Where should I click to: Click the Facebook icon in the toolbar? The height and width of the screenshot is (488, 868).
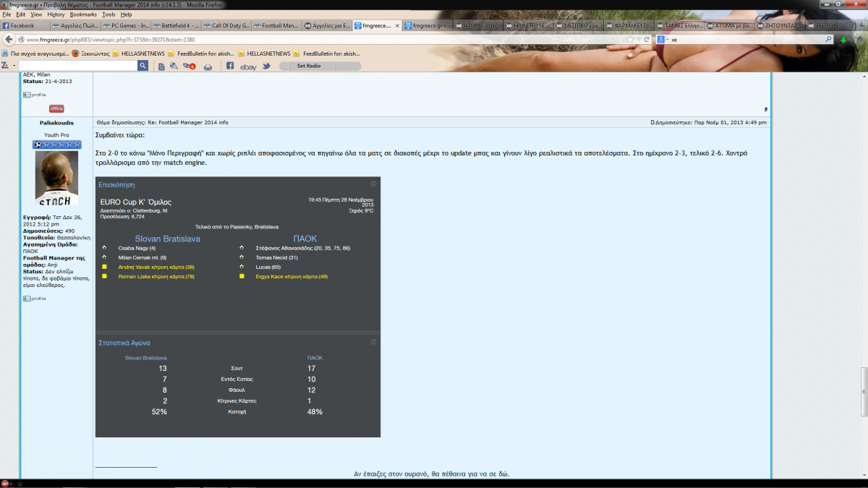230,66
